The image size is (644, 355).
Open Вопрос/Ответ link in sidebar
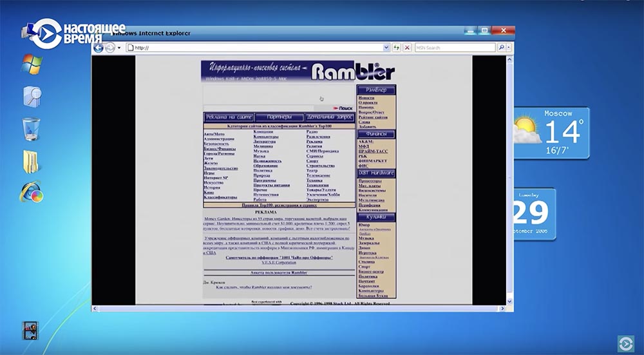(x=372, y=112)
